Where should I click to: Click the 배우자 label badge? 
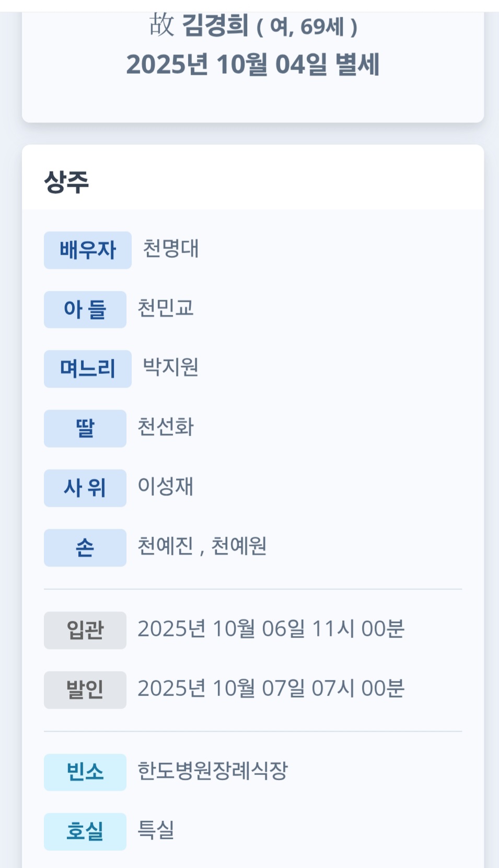(87, 250)
